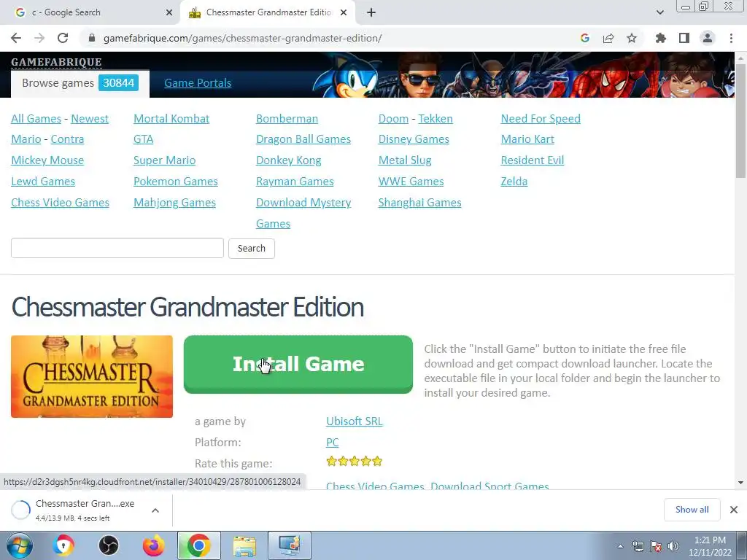Open a new browser tab
Screen dimensions: 747x560
(x=371, y=12)
